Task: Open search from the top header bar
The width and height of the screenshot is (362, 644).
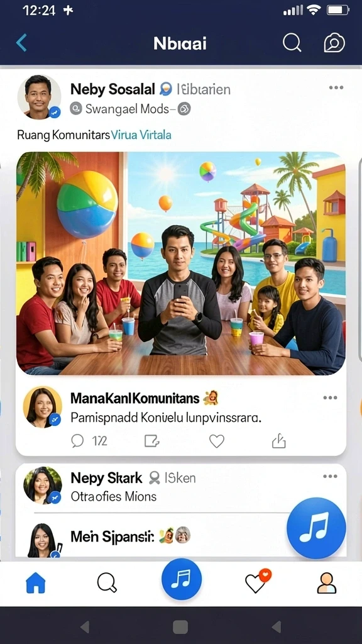Action: click(x=292, y=43)
